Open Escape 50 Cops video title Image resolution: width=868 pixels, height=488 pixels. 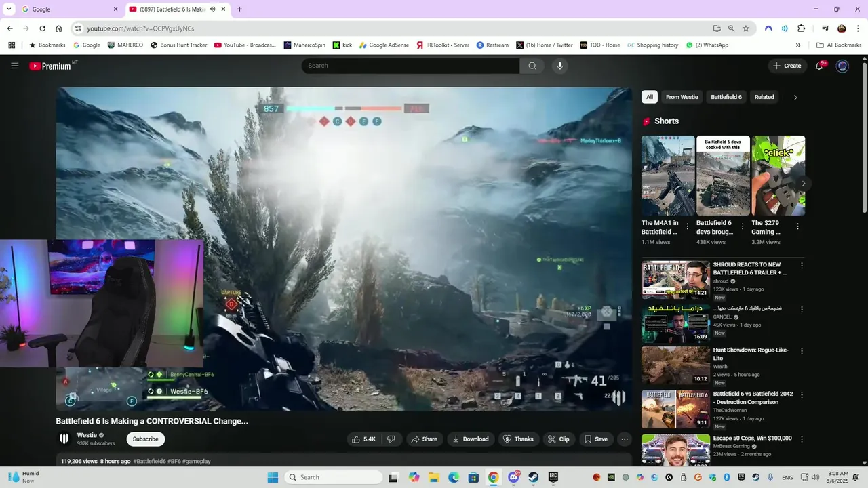point(752,439)
